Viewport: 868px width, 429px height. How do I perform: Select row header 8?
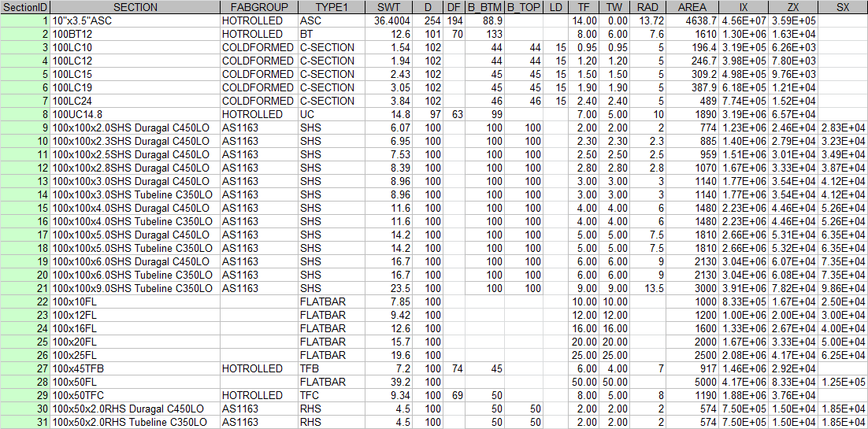[25, 114]
